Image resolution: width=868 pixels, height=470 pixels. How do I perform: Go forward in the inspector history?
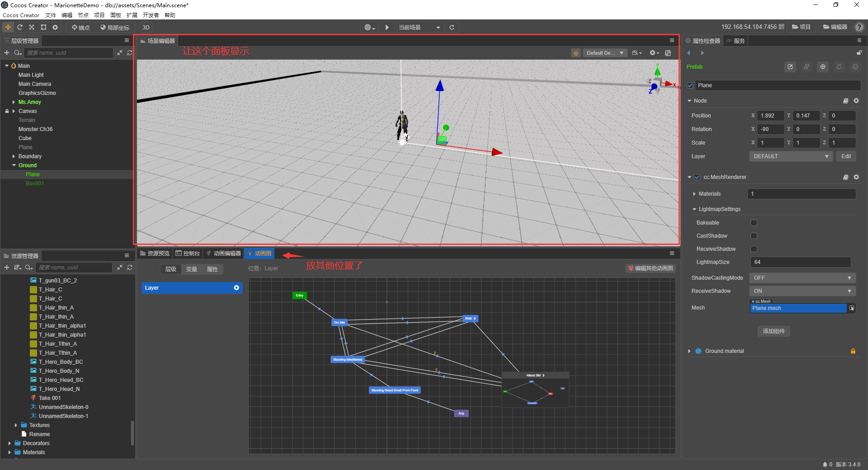click(702, 53)
